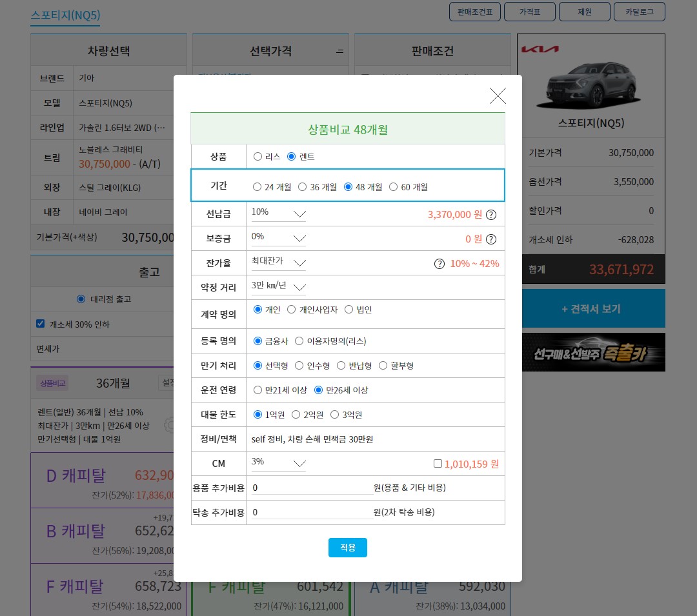Open the 선납금 help question mark icon
This screenshot has width=697, height=616.
(x=490, y=215)
